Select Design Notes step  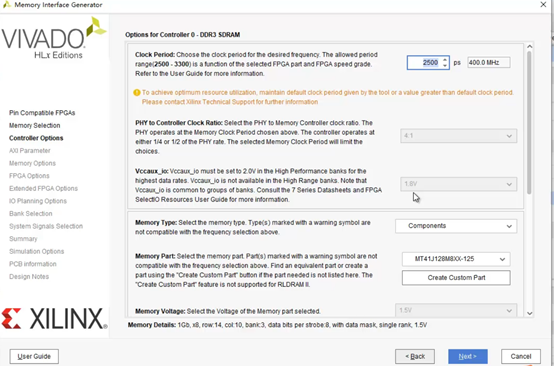coord(29,277)
